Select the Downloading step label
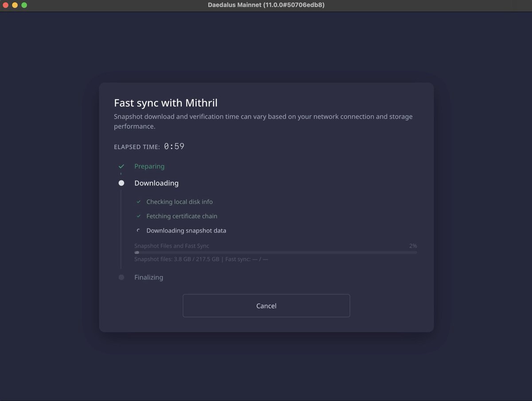Viewport: 532px width, 401px height. [x=156, y=183]
